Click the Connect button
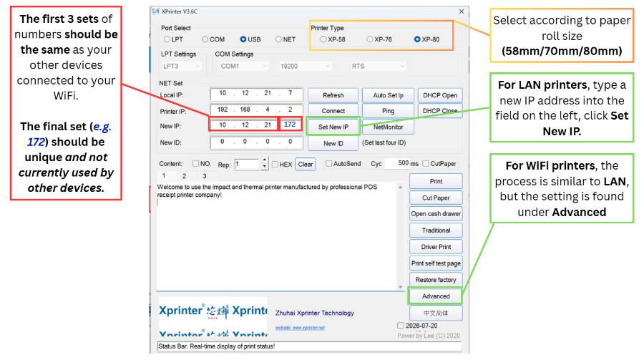This screenshot has height=360, width=644. pos(333,111)
